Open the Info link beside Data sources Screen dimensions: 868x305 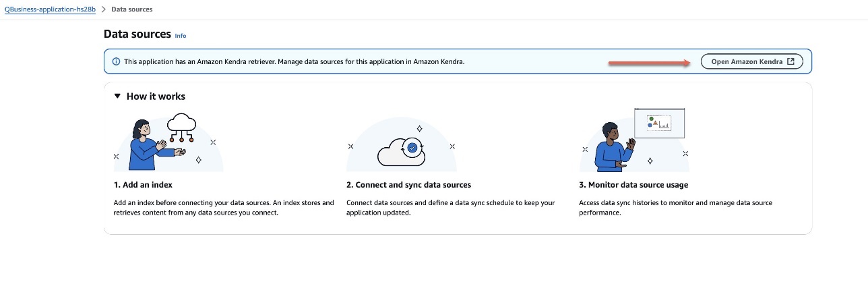[x=181, y=35]
